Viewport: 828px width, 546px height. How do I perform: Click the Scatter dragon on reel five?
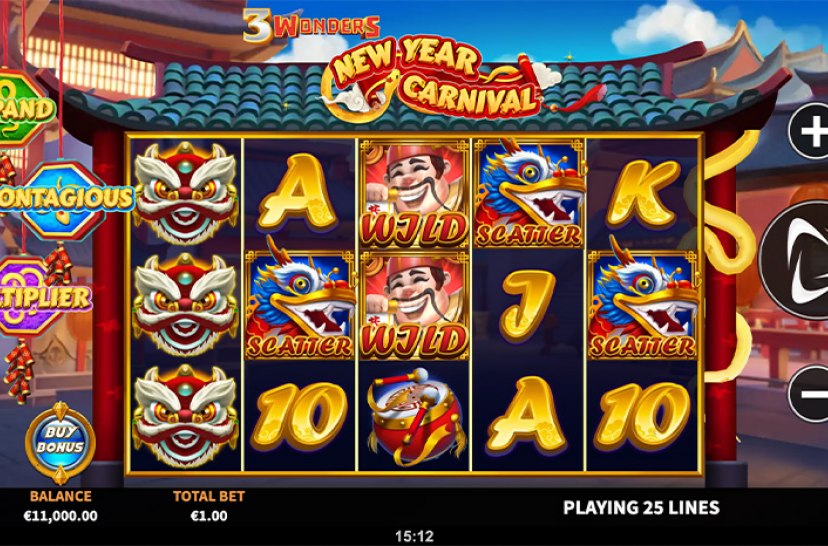pyautogui.click(x=643, y=305)
